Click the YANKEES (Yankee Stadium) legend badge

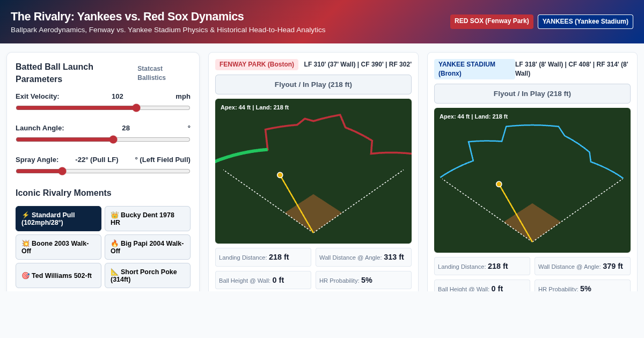(x=586, y=21)
